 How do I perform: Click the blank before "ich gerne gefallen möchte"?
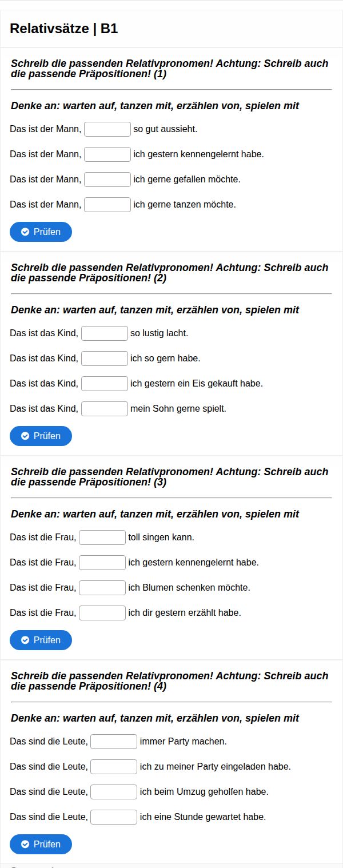click(x=107, y=180)
